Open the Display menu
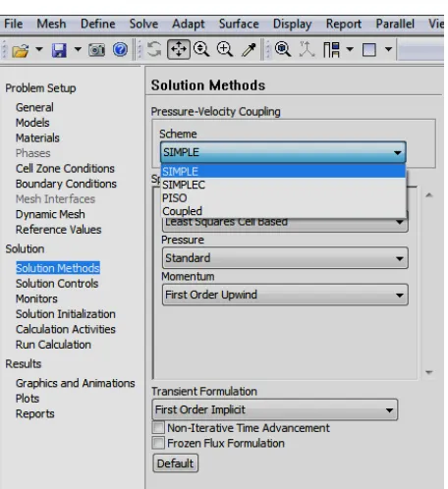This screenshot has width=448, height=489. [x=292, y=24]
